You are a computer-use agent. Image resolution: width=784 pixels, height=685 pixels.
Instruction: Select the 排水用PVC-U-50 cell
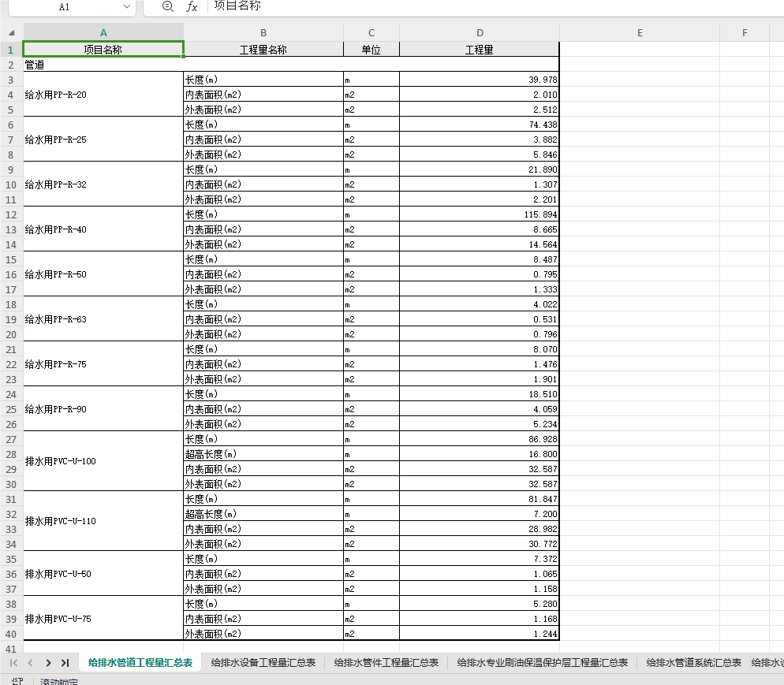pos(103,574)
